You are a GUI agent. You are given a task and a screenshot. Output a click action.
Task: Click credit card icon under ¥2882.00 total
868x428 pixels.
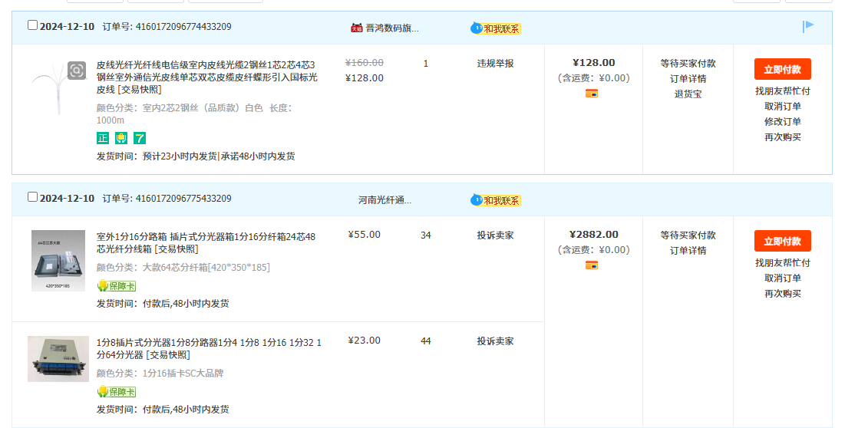(592, 265)
